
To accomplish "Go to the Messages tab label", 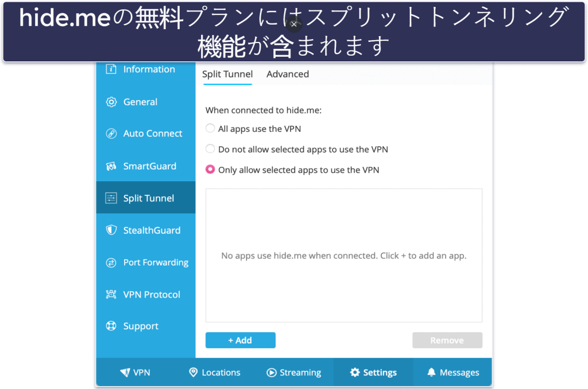I will (459, 372).
